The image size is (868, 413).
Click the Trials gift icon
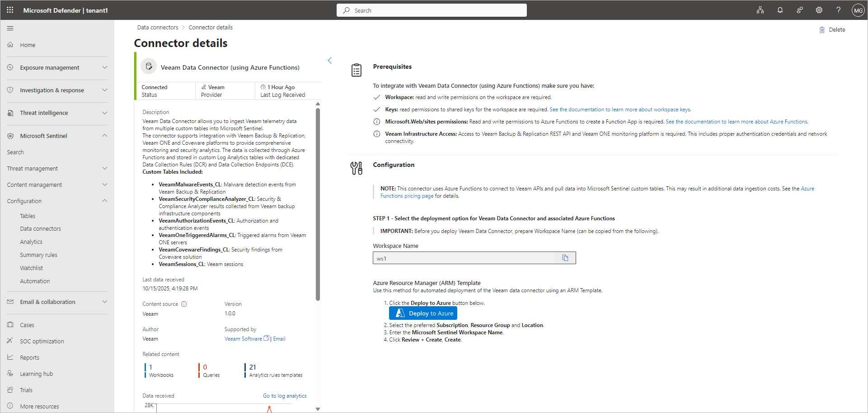(10, 390)
